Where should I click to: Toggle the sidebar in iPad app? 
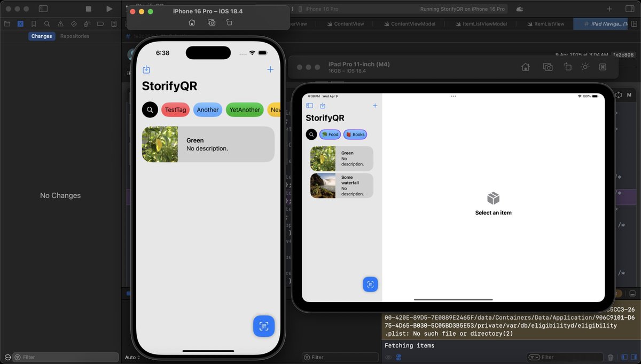[x=309, y=106]
